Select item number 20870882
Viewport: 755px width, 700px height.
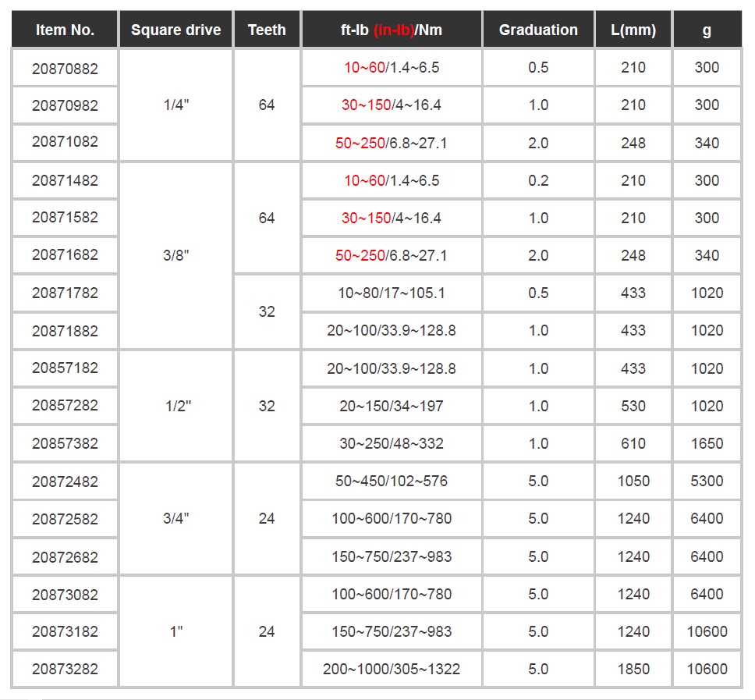[65, 69]
